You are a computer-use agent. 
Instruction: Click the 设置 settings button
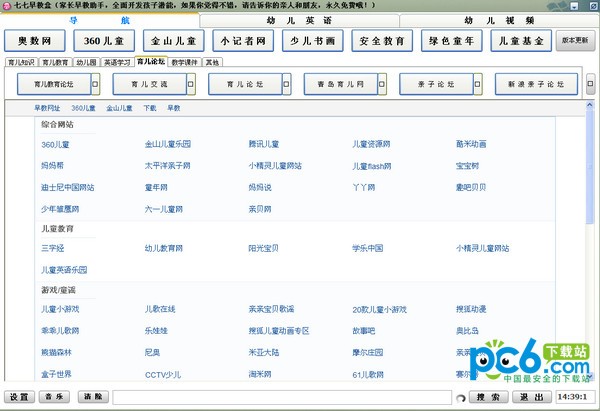pyautogui.click(x=19, y=397)
